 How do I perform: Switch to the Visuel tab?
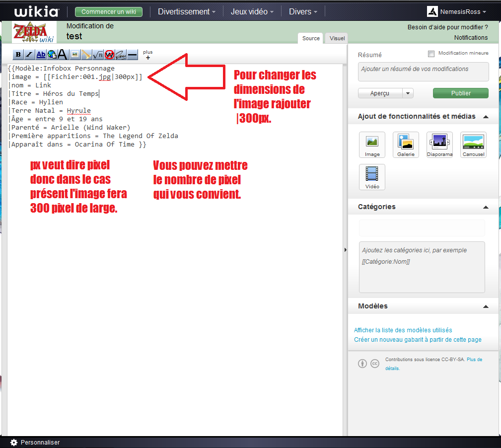[337, 38]
